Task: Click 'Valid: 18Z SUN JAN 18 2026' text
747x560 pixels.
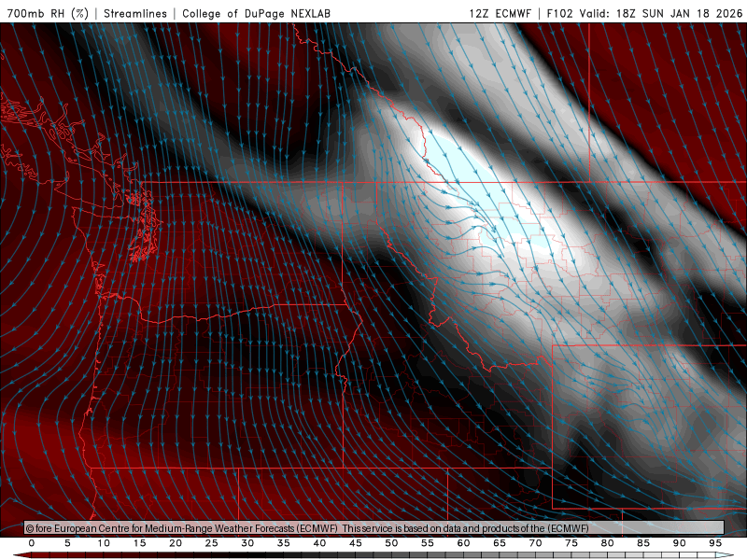Action: point(661,13)
